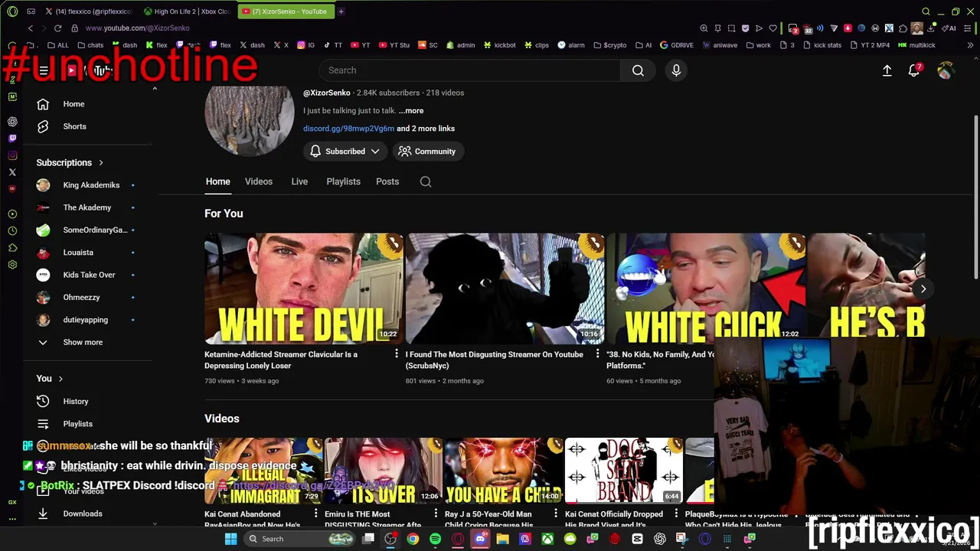The height and width of the screenshot is (551, 980).
Task: Open the Community button
Action: click(427, 152)
